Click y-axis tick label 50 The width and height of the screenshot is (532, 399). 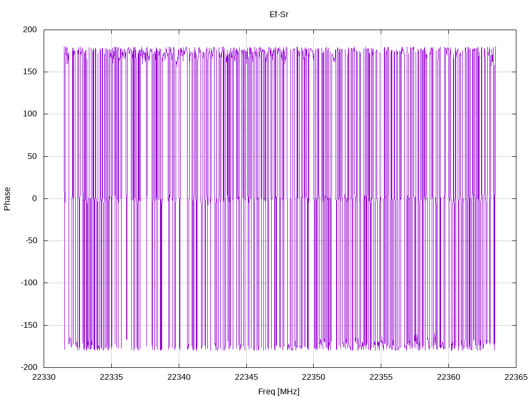point(32,156)
